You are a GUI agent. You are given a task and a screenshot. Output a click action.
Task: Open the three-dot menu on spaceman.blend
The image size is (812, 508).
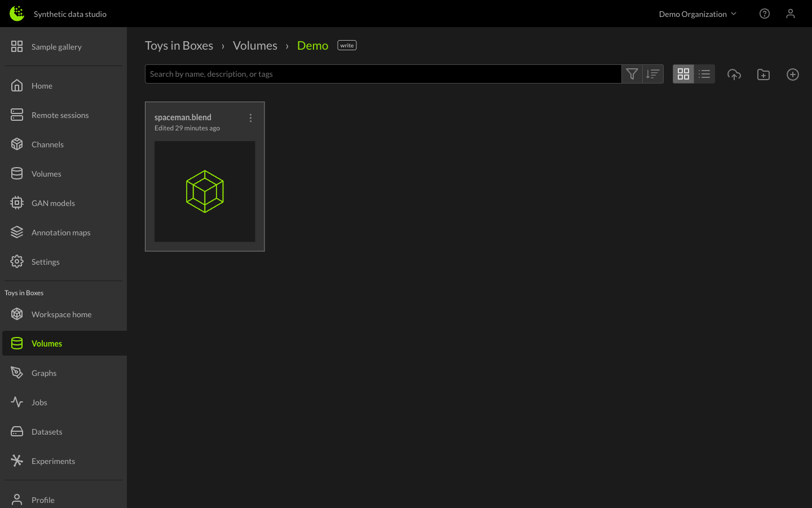250,118
